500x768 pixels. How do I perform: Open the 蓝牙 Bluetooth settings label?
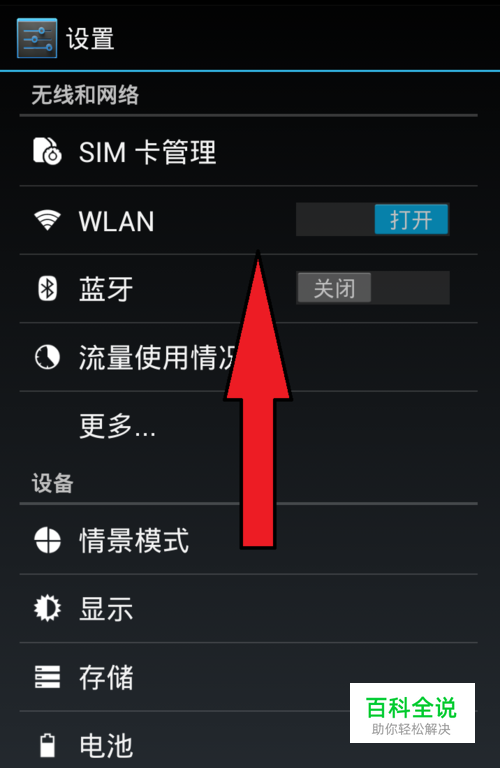[106, 288]
